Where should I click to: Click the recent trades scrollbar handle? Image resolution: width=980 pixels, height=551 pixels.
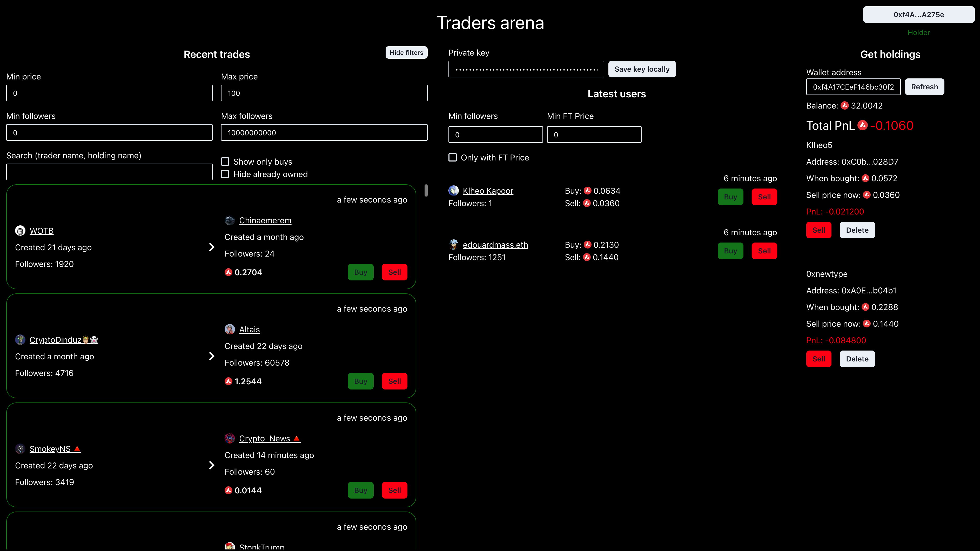426,190
